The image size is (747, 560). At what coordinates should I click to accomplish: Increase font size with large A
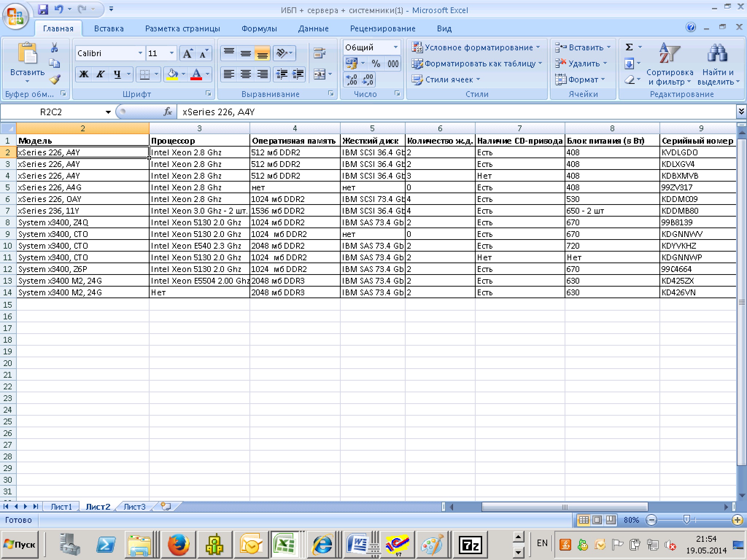pyautogui.click(x=187, y=54)
